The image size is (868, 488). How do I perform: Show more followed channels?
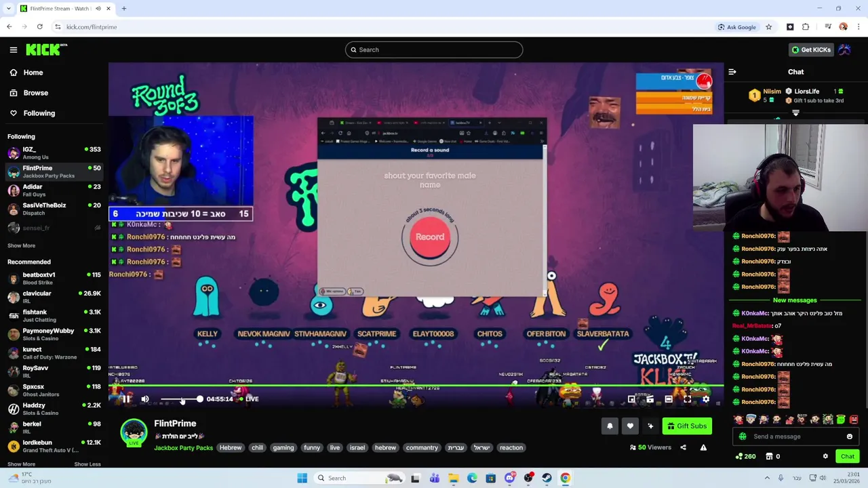pos(21,245)
